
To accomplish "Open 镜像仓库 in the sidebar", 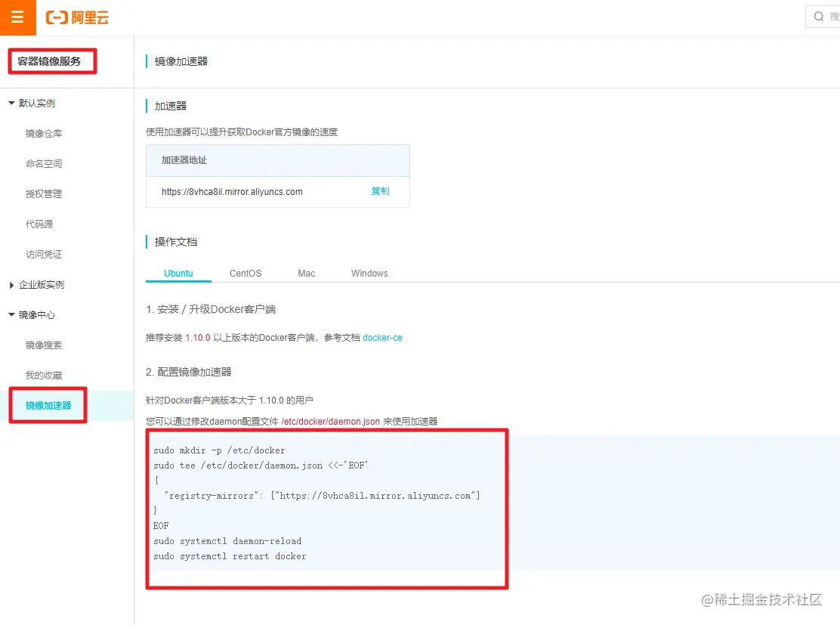I will tap(44, 134).
